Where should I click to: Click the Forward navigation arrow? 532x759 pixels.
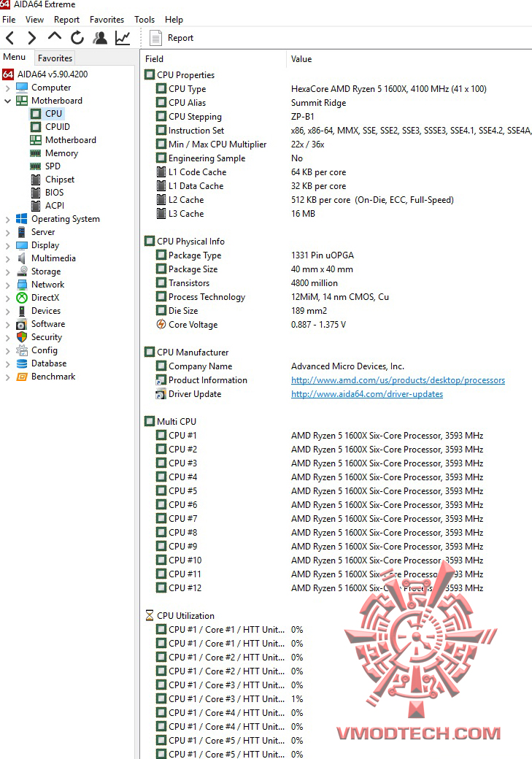31,38
